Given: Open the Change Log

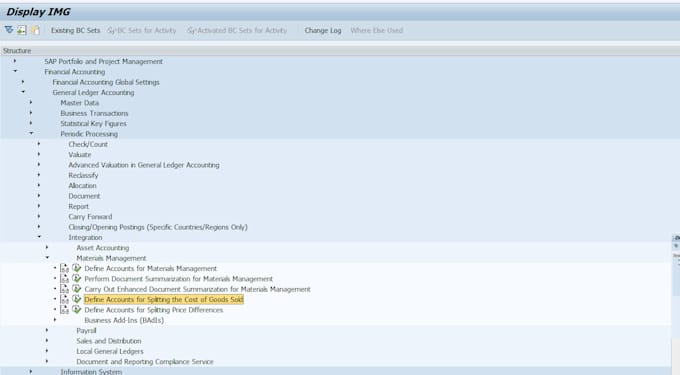Looking at the screenshot, I should coord(323,30).
